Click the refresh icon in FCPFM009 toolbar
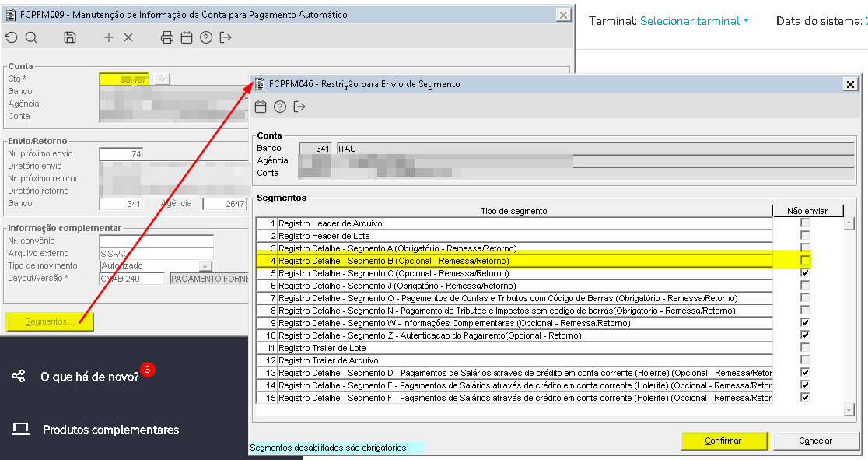This screenshot has width=868, height=460. pos(11,37)
